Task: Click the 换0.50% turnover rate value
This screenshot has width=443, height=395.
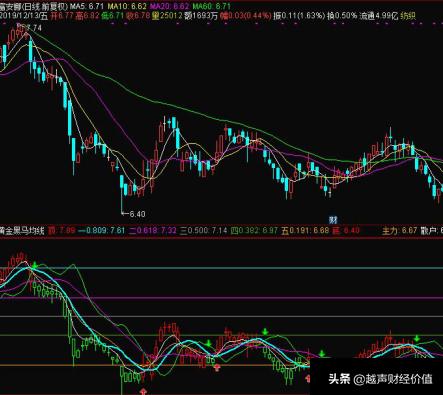Action: 342,16
